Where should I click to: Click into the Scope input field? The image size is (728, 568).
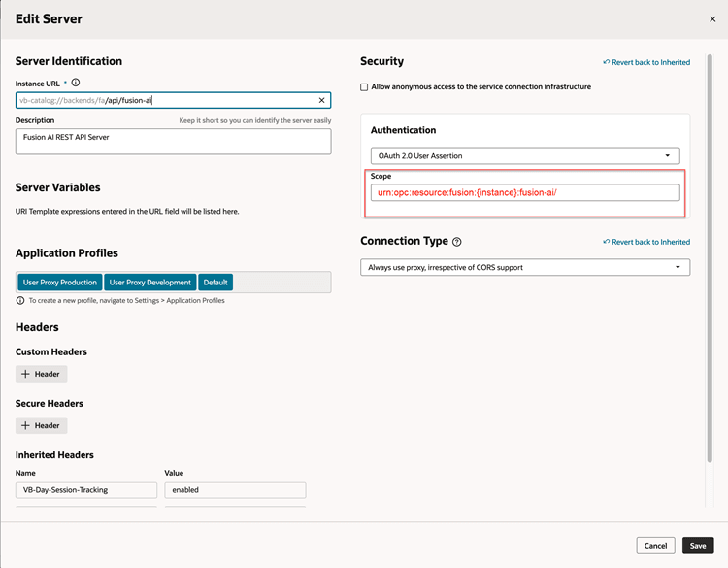(x=524, y=192)
